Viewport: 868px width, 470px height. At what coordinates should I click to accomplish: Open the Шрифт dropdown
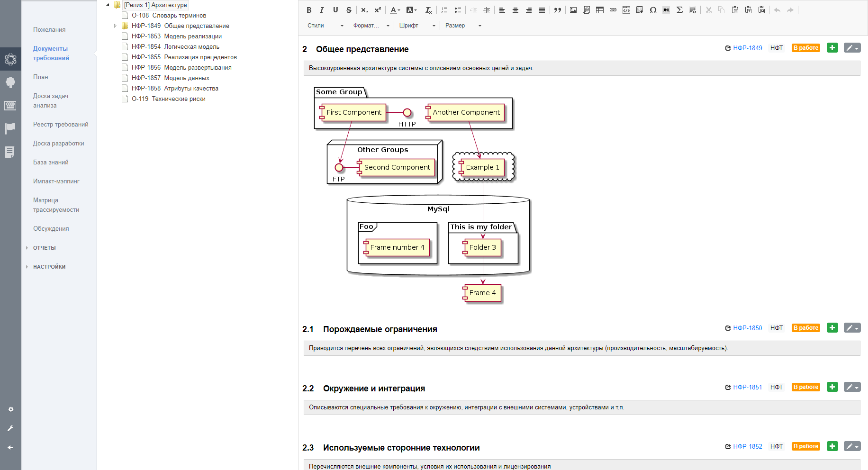click(417, 26)
